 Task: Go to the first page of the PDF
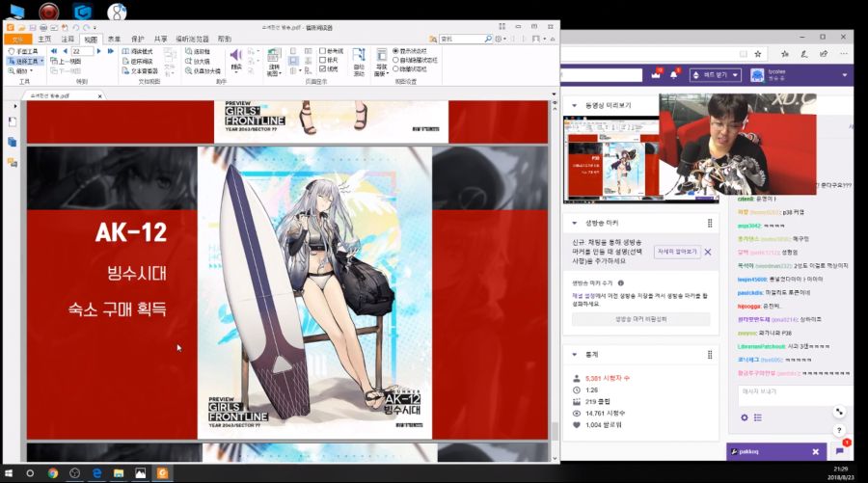[54, 51]
